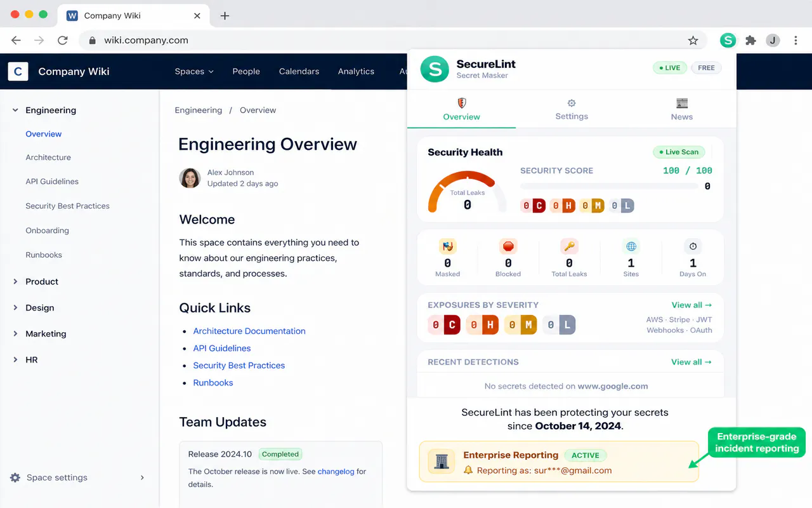Open the Analytics menu item
The width and height of the screenshot is (812, 508).
(356, 71)
